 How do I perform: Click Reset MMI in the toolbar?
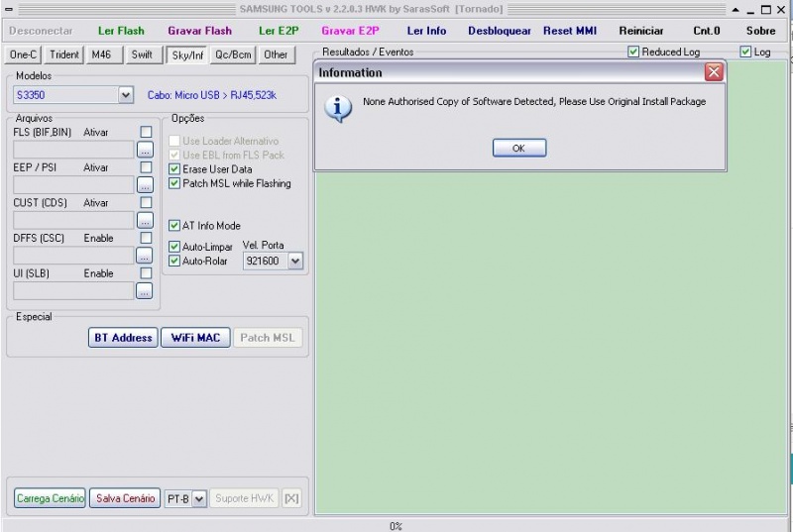(x=569, y=31)
